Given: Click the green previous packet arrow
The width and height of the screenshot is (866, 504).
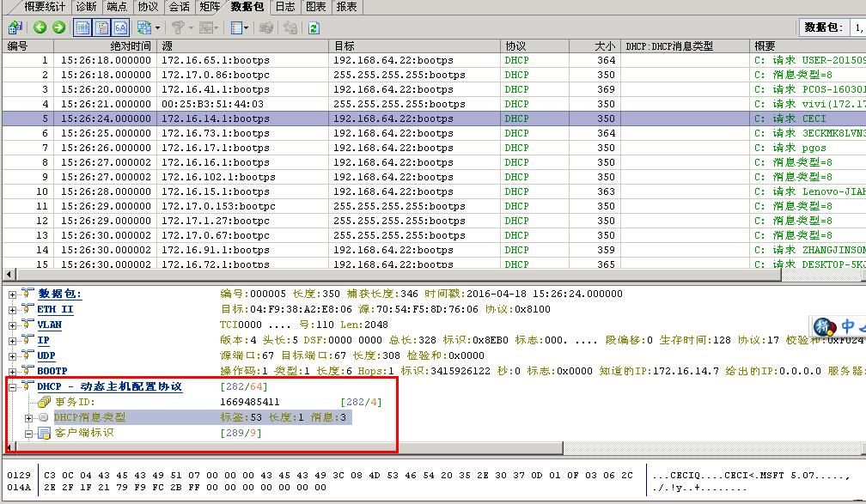Looking at the screenshot, I should coord(40,27).
